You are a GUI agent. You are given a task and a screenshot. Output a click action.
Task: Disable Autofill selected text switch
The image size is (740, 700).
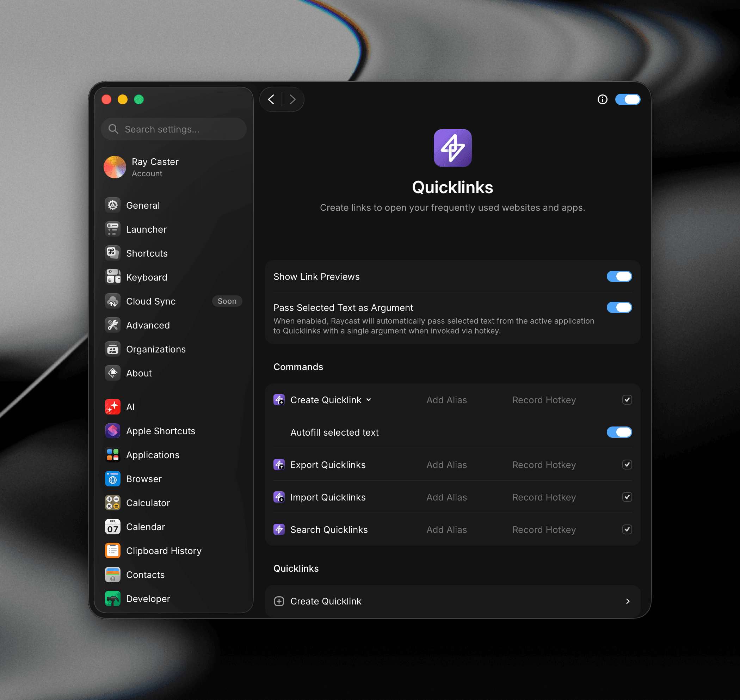pos(619,432)
